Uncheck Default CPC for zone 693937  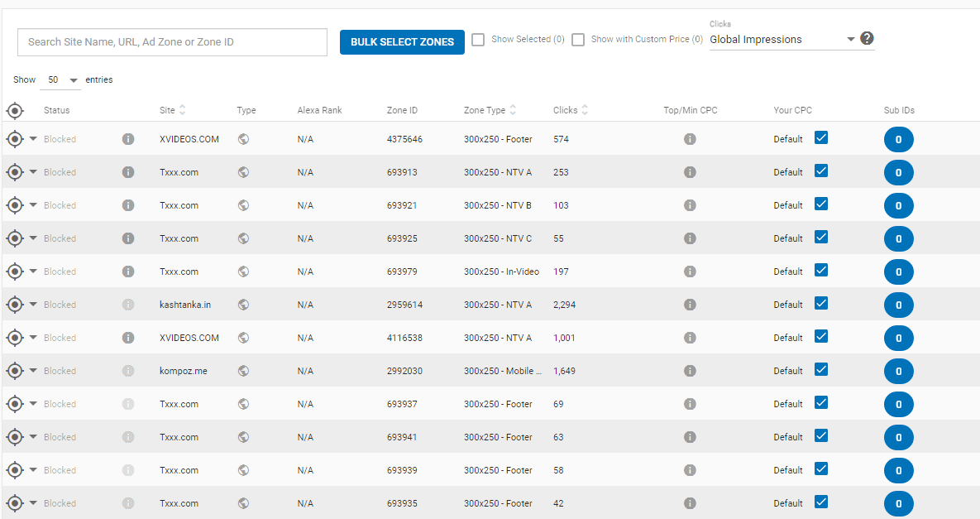(821, 402)
